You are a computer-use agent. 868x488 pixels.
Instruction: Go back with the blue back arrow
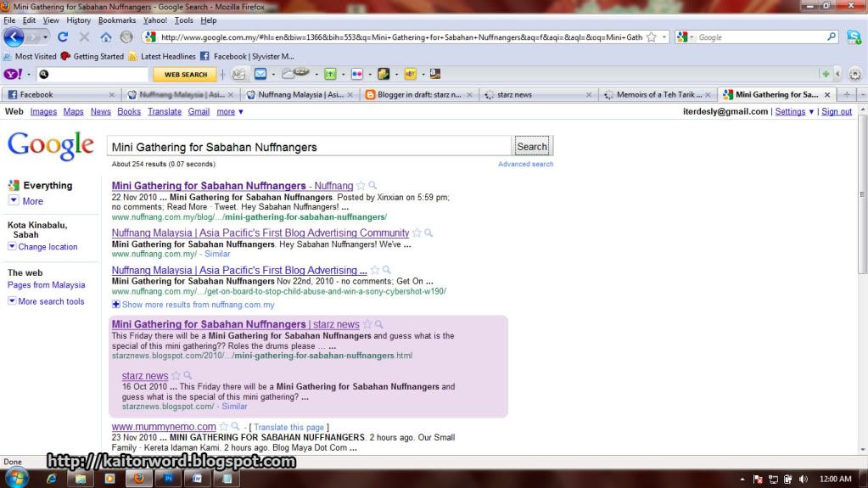point(14,37)
